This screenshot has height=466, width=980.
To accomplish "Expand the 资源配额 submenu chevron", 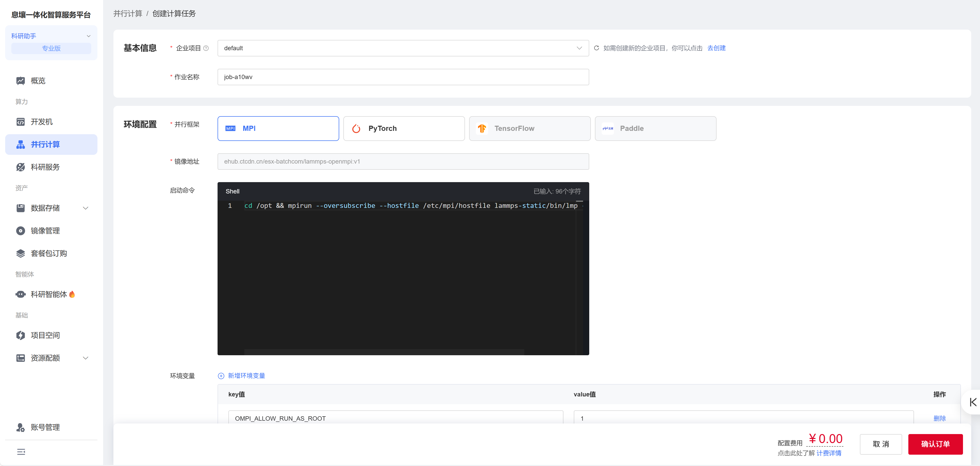I will pyautogui.click(x=86, y=358).
